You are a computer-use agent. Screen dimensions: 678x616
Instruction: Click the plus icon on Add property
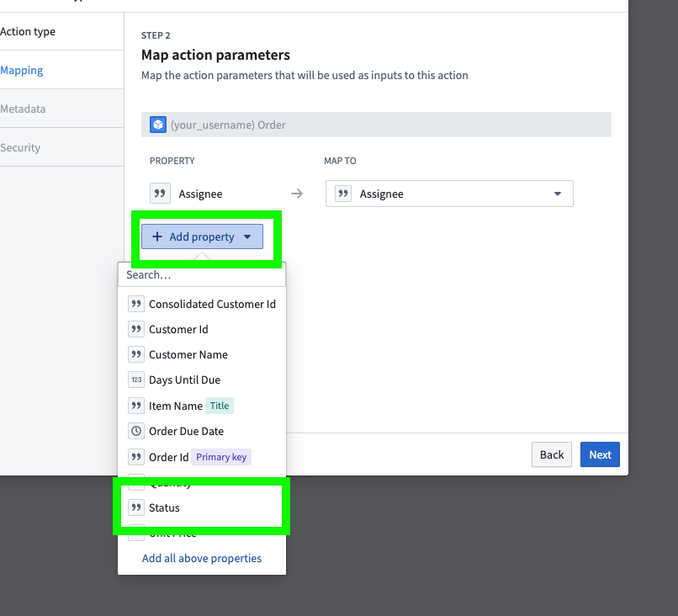(x=157, y=236)
